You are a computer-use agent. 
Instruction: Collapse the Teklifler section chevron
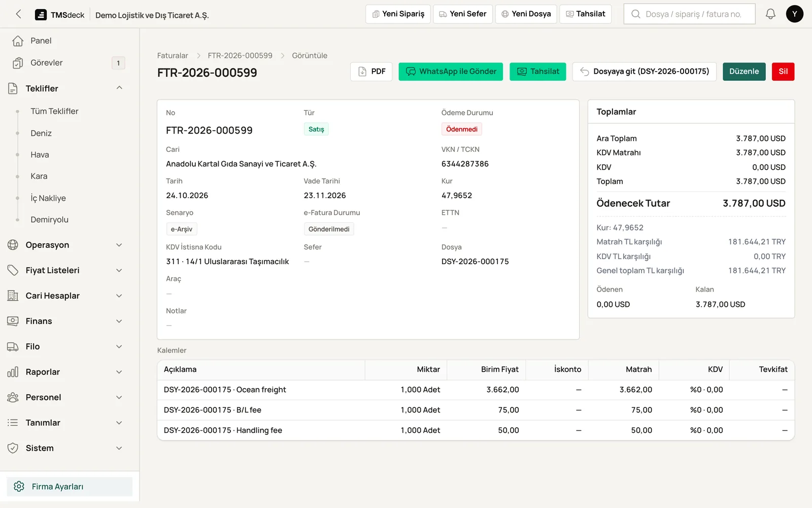119,88
